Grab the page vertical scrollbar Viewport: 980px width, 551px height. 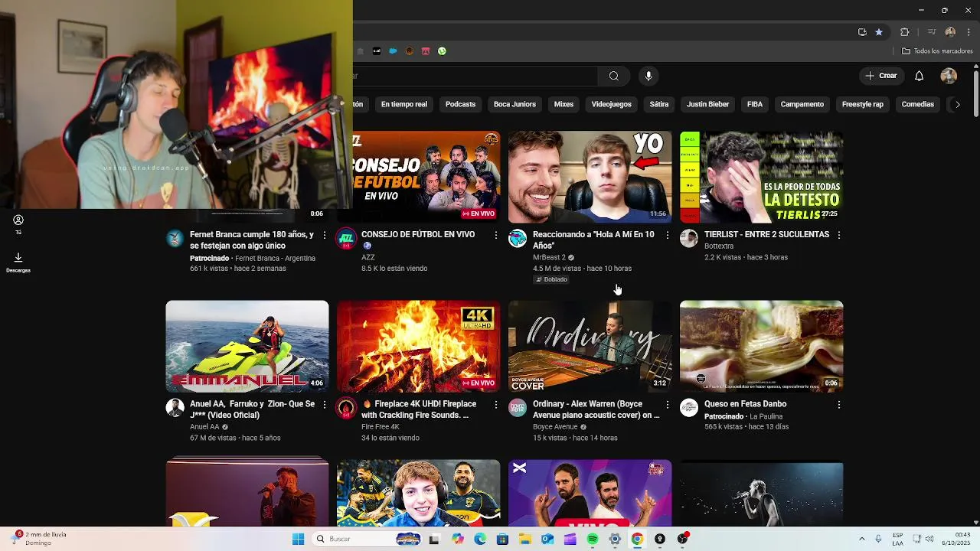point(975,95)
